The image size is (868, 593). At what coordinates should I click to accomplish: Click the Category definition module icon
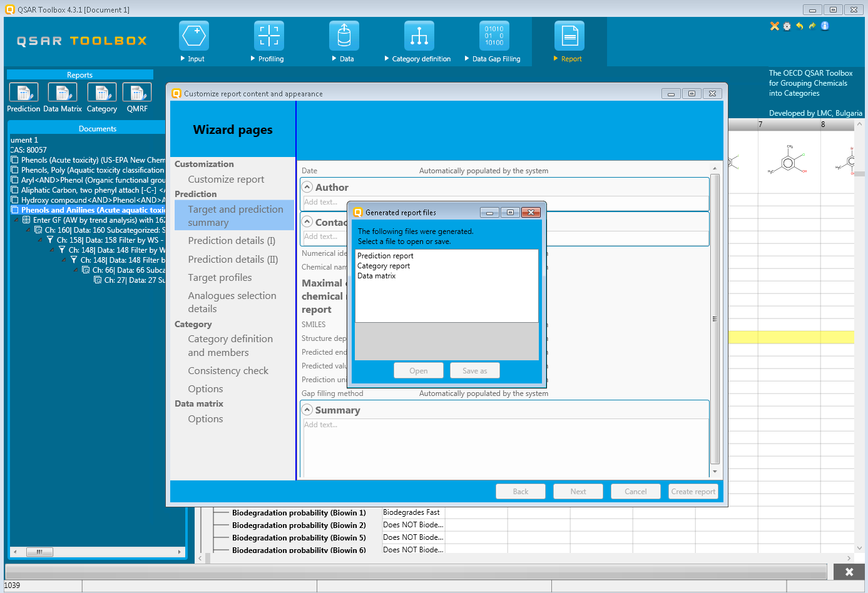419,36
